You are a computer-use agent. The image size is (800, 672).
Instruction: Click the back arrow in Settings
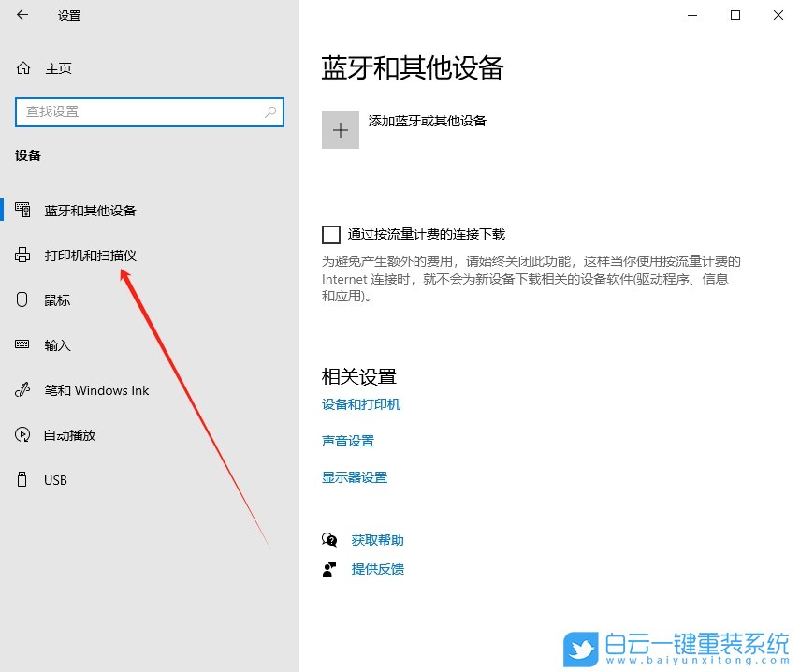coord(21,15)
